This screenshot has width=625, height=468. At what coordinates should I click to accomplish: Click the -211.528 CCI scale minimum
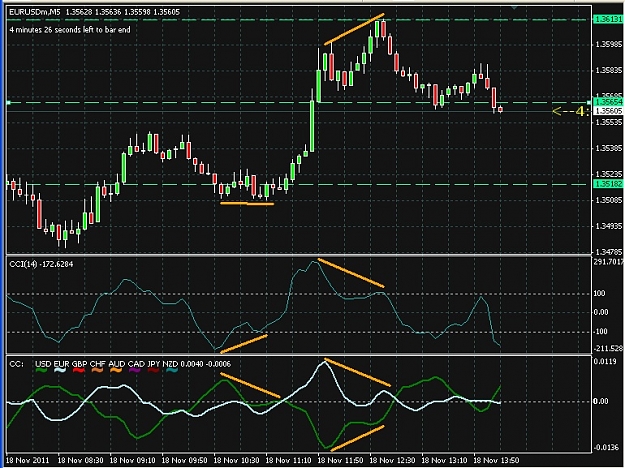tap(608, 348)
